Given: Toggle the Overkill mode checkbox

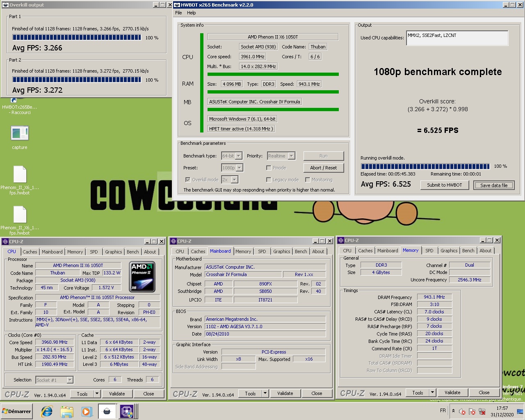Looking at the screenshot, I should 188,180.
